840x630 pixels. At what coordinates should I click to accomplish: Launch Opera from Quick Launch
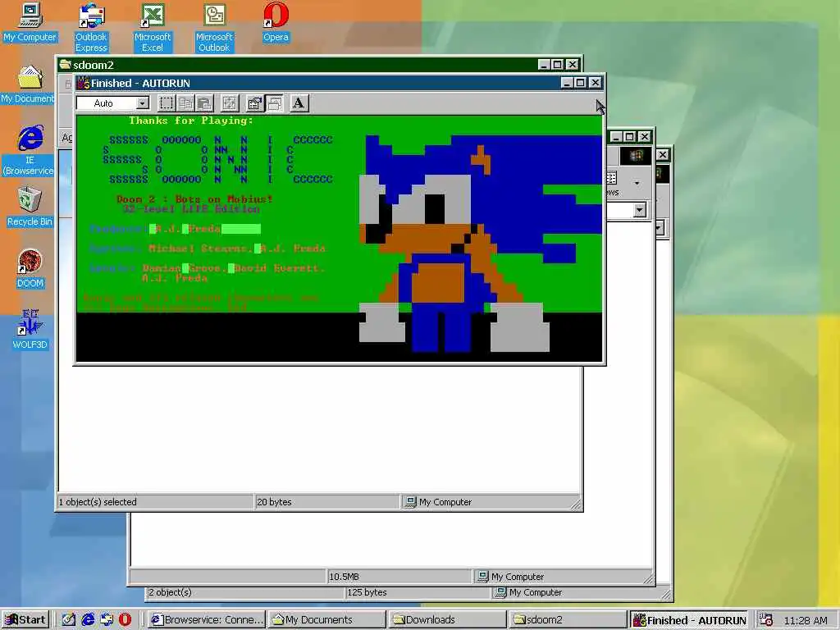point(125,620)
